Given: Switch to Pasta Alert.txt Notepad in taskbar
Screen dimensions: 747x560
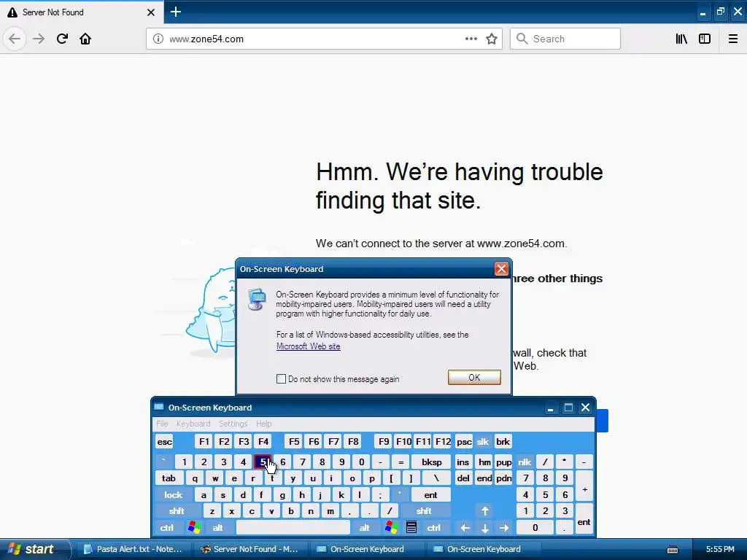Looking at the screenshot, I should click(133, 549).
